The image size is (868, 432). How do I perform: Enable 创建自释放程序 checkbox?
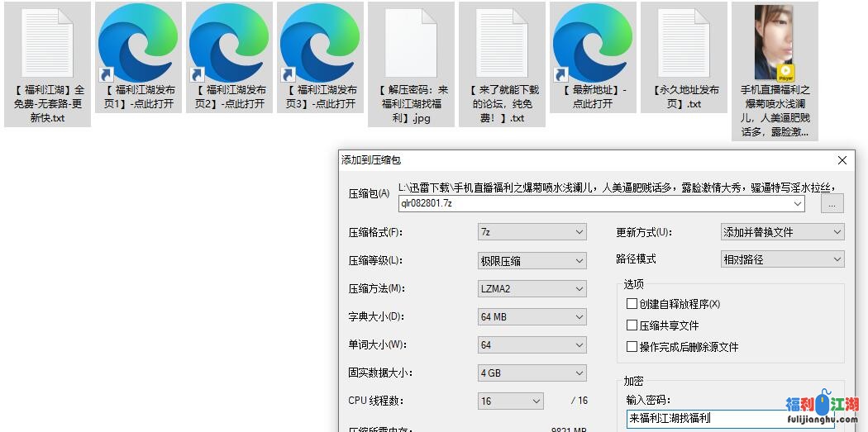[x=632, y=304]
